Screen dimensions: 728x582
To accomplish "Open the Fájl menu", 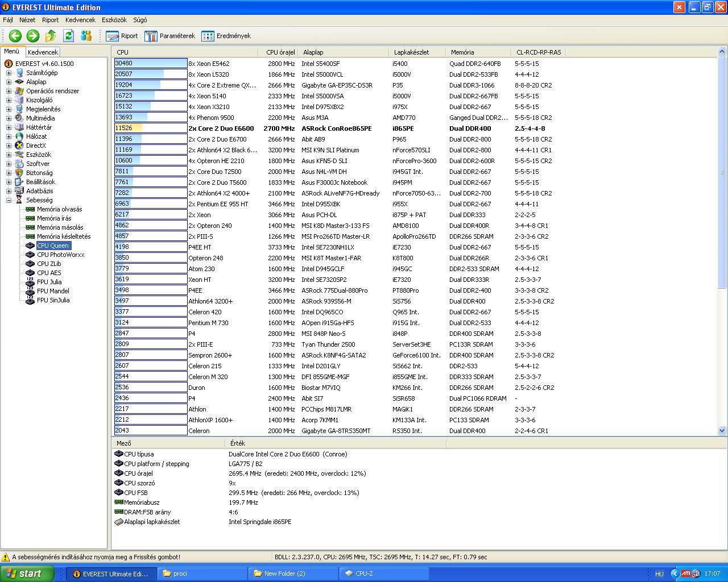I will (x=8, y=20).
